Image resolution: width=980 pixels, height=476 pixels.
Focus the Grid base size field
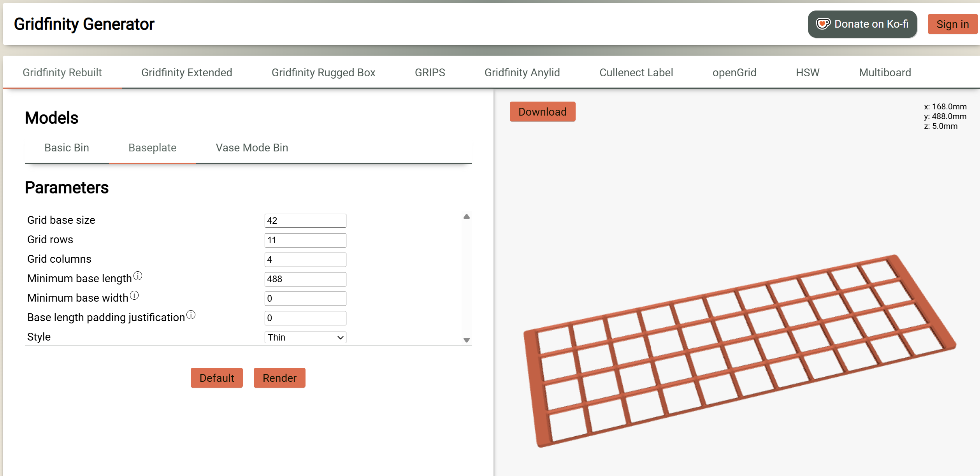coord(306,221)
